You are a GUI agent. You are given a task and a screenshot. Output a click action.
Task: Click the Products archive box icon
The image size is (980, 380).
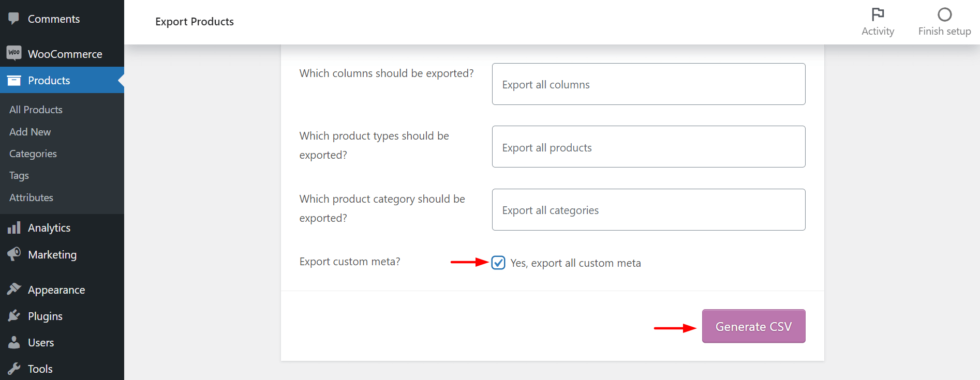point(14,80)
